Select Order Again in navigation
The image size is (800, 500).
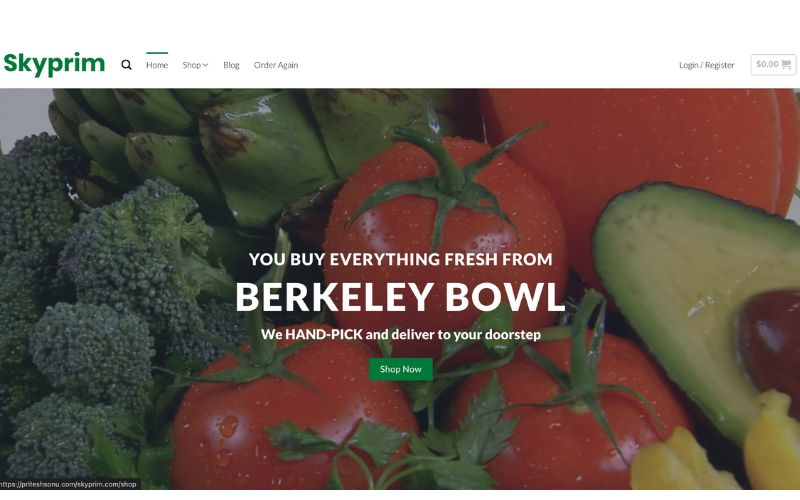276,65
